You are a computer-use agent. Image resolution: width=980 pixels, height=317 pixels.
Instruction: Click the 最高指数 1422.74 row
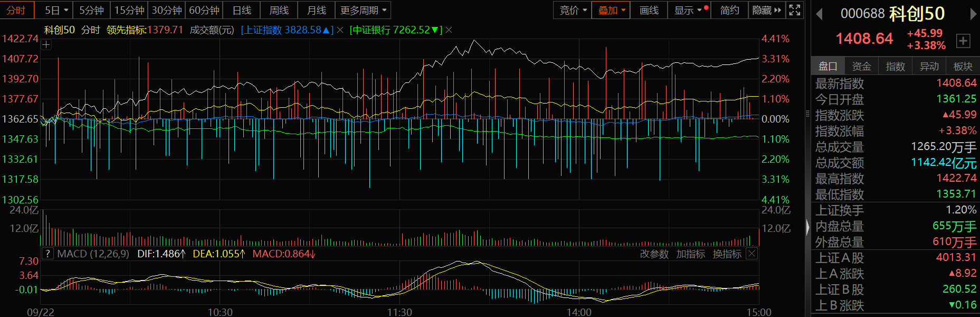(896, 179)
